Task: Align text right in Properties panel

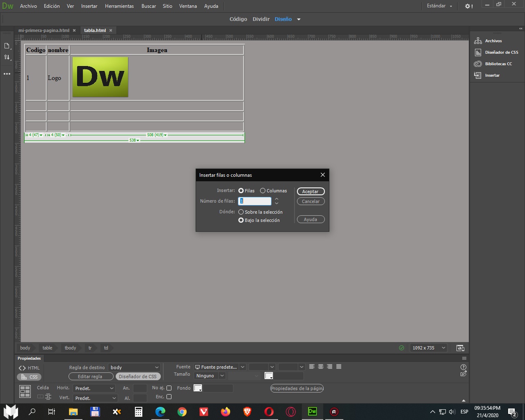Action: [x=330, y=367]
